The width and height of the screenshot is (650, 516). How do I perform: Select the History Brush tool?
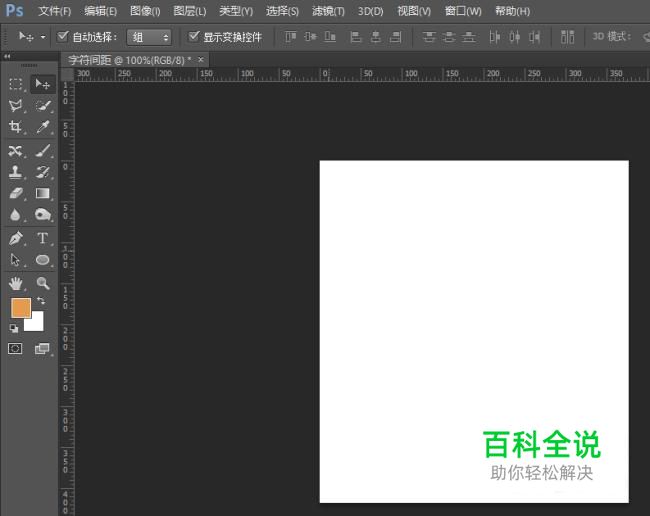43,172
